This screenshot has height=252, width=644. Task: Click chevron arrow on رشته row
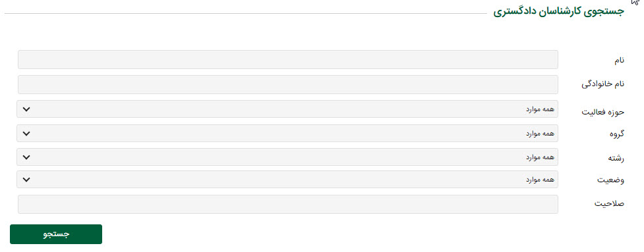pos(26,157)
